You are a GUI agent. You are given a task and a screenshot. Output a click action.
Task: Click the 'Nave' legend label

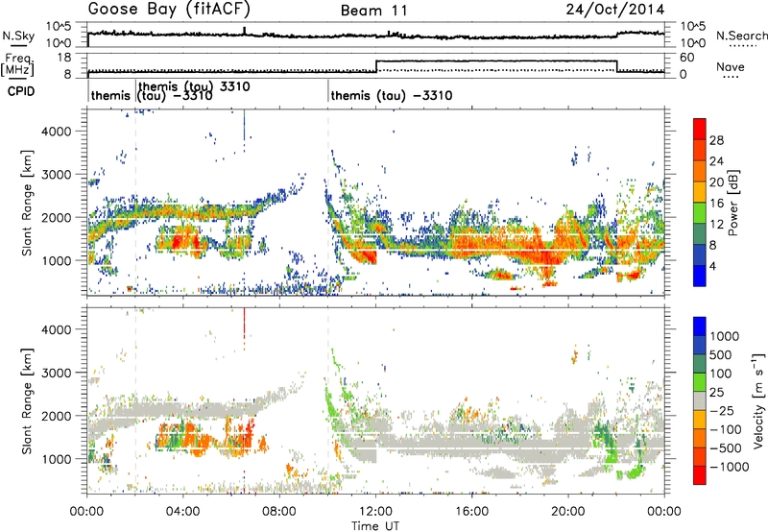pyautogui.click(x=731, y=66)
